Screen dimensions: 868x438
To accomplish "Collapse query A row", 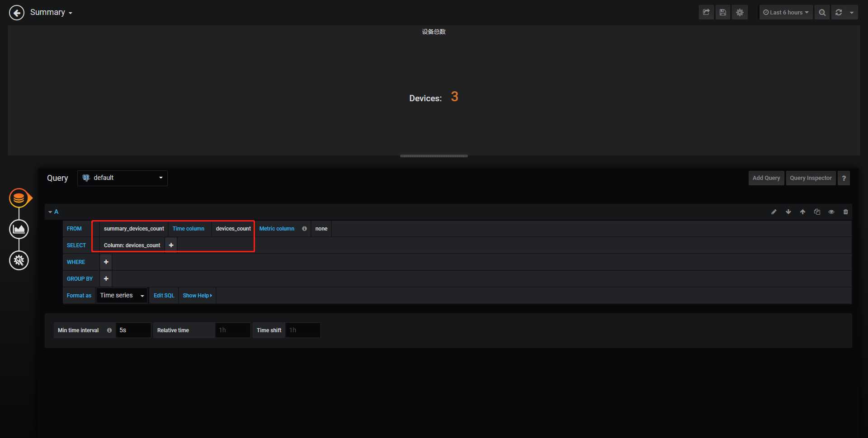I will point(53,212).
